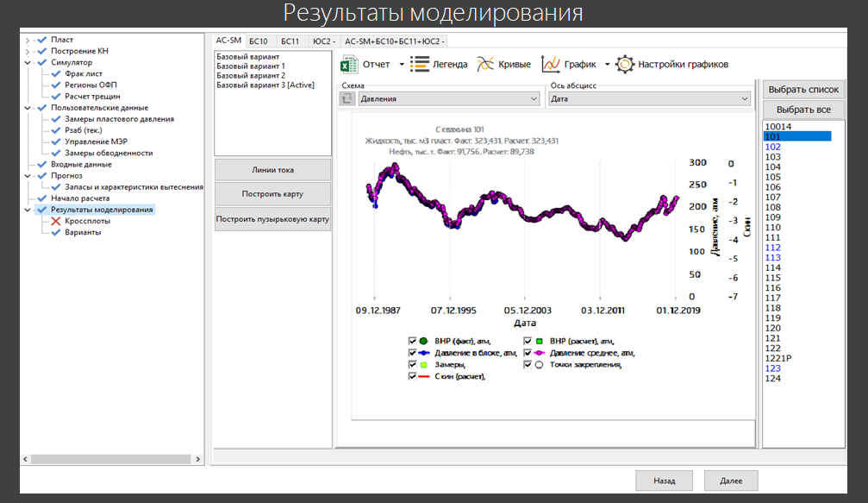Click the red cross icon beside Кроссплоты
Viewport: 868px width, 503px height.
click(55, 221)
